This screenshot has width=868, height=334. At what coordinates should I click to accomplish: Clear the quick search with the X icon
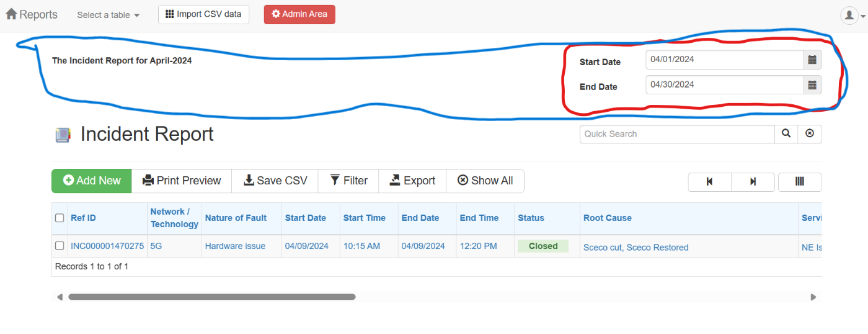pos(810,134)
